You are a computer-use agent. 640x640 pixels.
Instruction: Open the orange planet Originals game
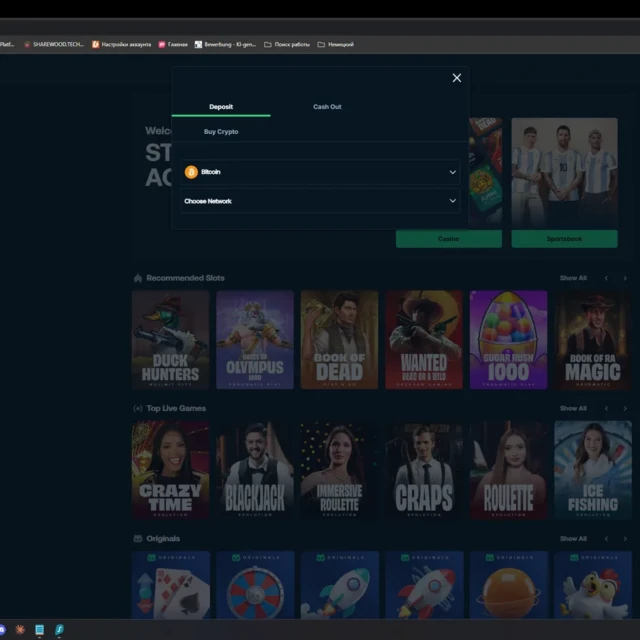[x=508, y=585]
